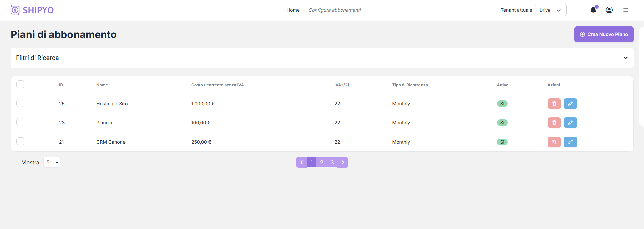Select the checkbox for CRM Canone row
The width and height of the screenshot is (644, 229).
pyautogui.click(x=20, y=141)
